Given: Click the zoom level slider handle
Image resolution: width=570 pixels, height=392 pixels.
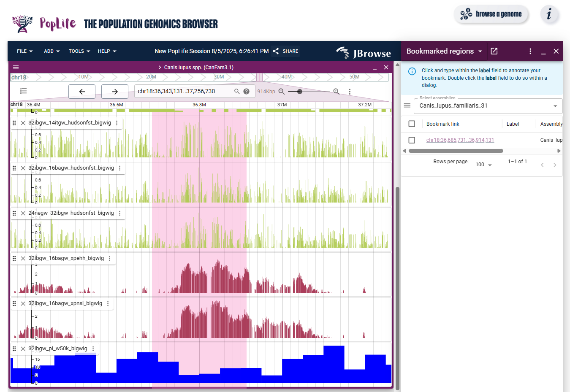Looking at the screenshot, I should (x=300, y=92).
